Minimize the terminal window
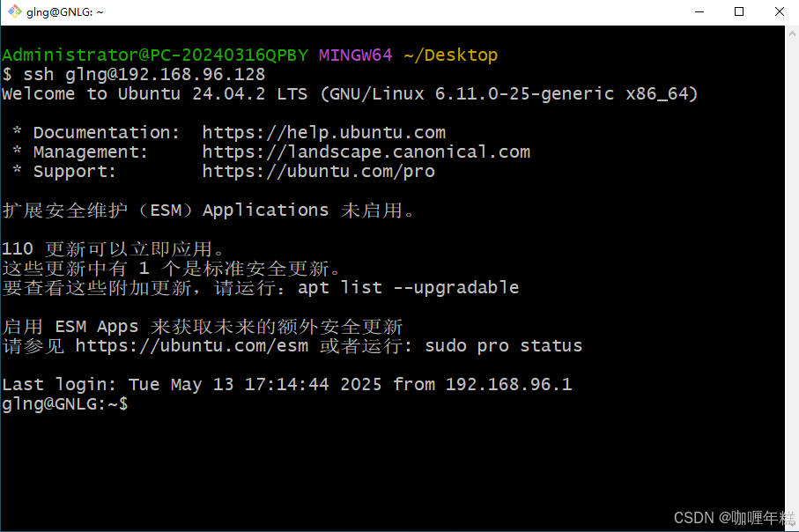The height and width of the screenshot is (532, 799). coord(699,11)
